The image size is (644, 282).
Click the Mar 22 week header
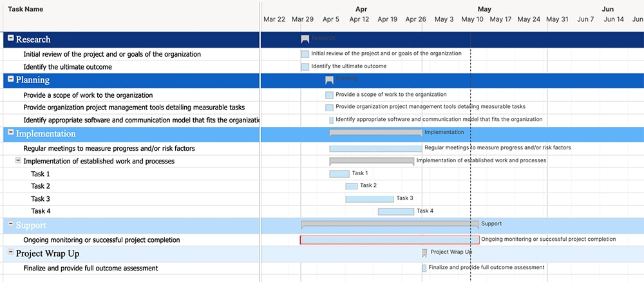274,19
